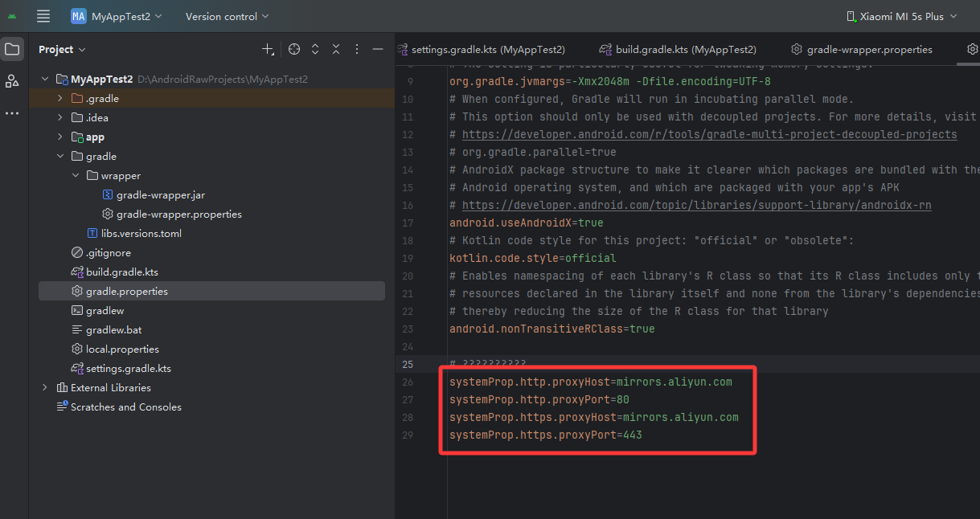Open the Project tool window icon
980x519 pixels.
12,50
